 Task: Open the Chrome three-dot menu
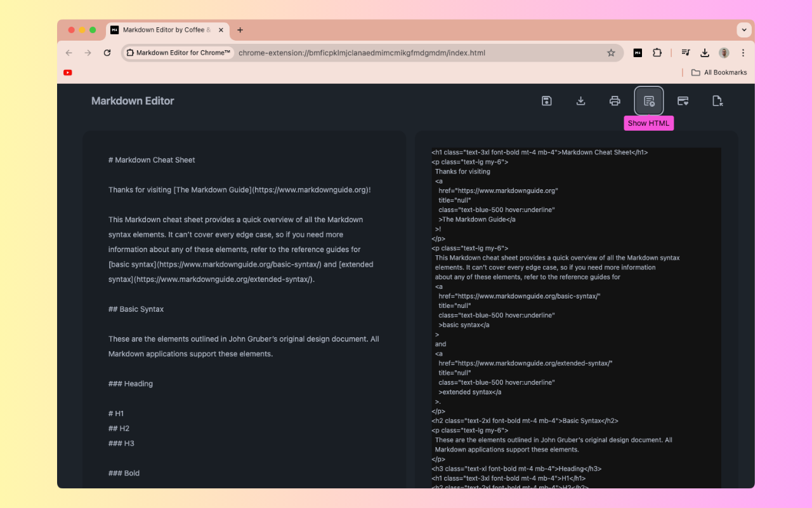click(743, 53)
